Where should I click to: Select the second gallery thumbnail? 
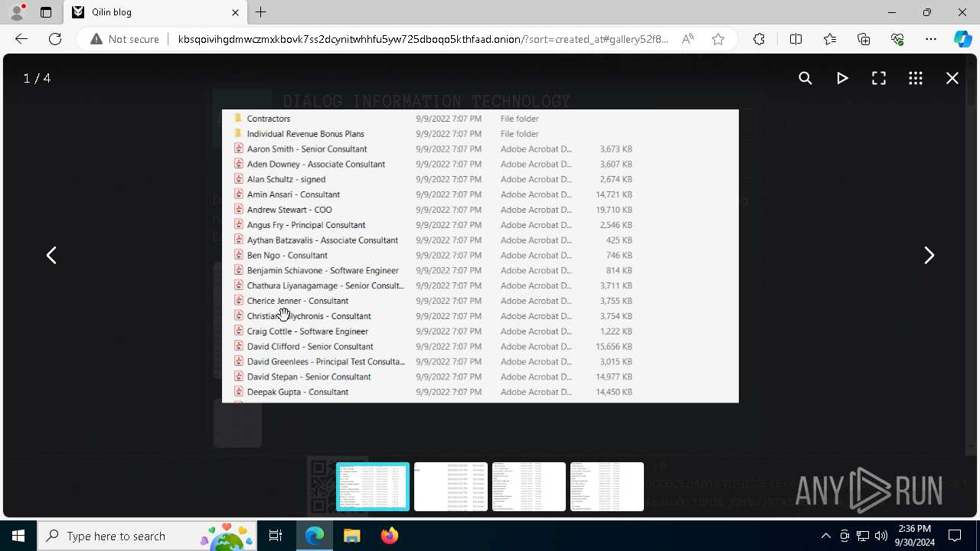[451, 487]
